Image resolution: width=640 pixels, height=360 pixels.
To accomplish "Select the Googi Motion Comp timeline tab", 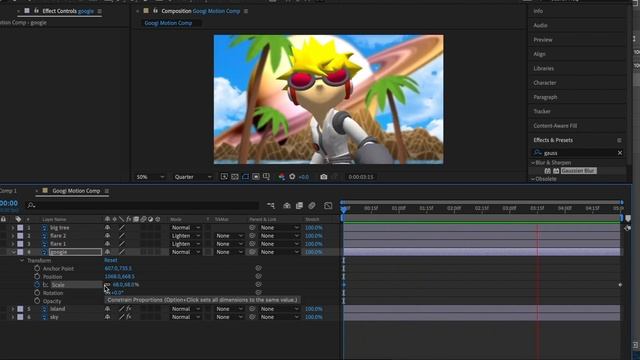I will point(76,191).
